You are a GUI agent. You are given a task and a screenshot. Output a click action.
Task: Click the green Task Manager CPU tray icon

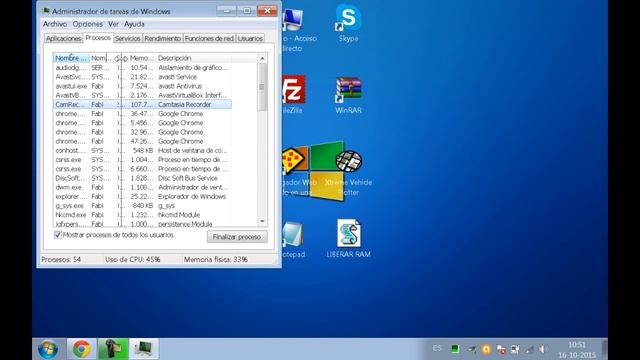455,349
